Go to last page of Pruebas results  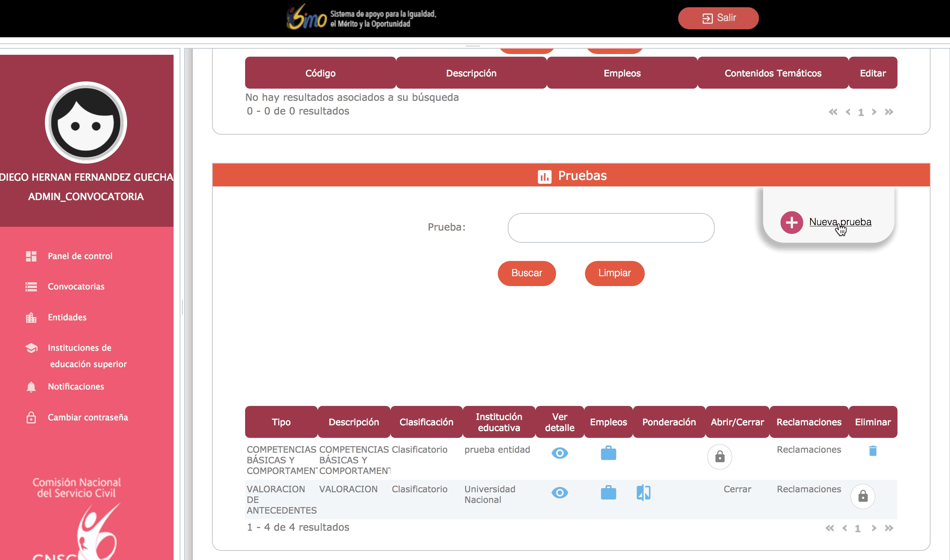[x=889, y=528]
